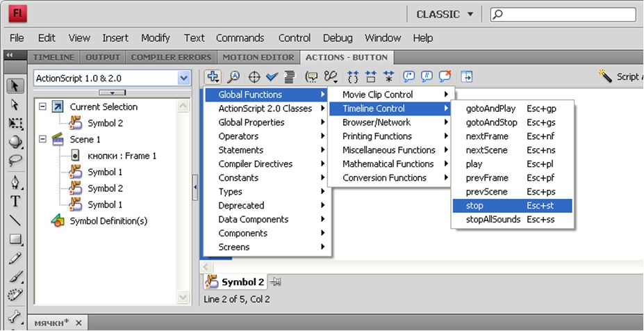This screenshot has width=644, height=331.
Task: Click tree panel scrollbar up arrow
Action: (183, 106)
